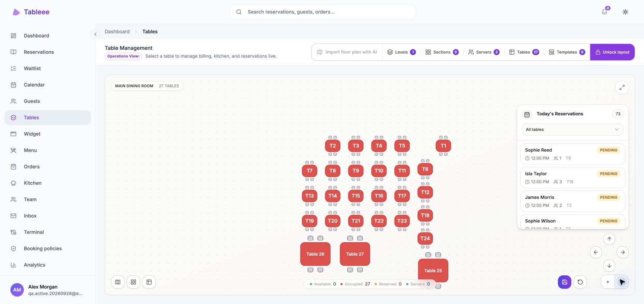Click the Main Dining Room label

pyautogui.click(x=134, y=86)
